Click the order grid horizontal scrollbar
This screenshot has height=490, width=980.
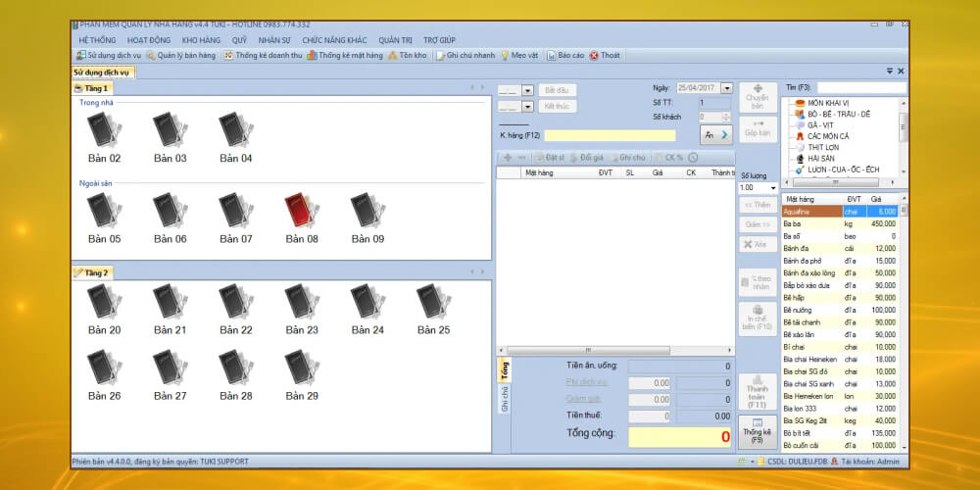(x=615, y=350)
